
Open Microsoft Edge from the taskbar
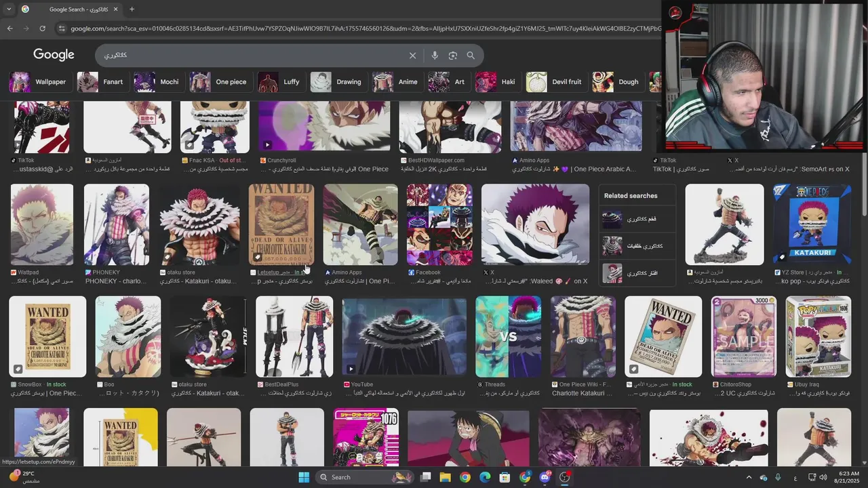coord(485,477)
